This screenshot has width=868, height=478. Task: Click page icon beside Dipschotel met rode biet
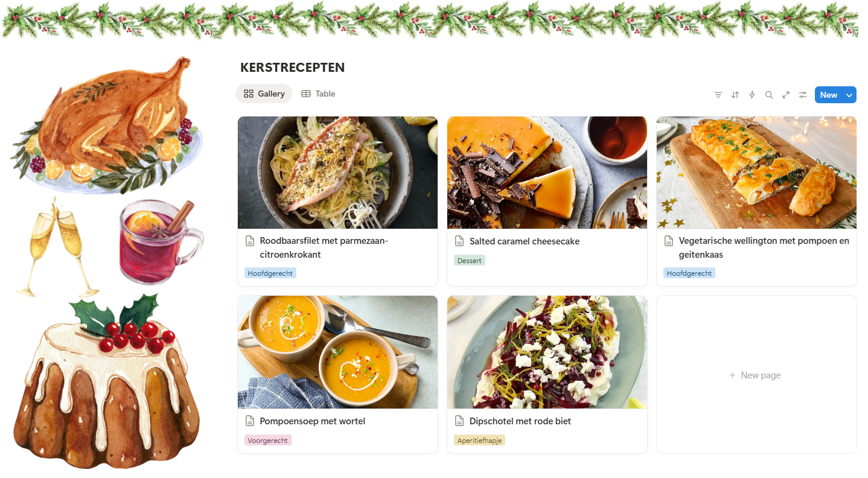pyautogui.click(x=460, y=421)
